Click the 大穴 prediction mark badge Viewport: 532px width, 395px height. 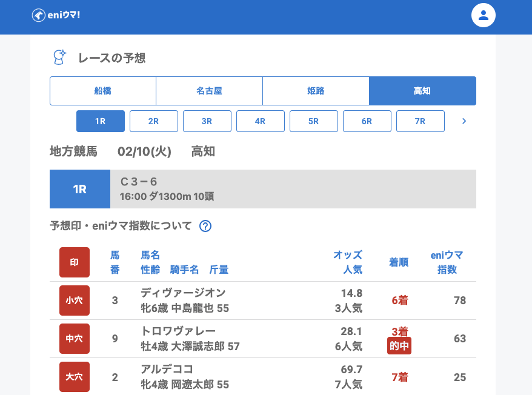75,377
